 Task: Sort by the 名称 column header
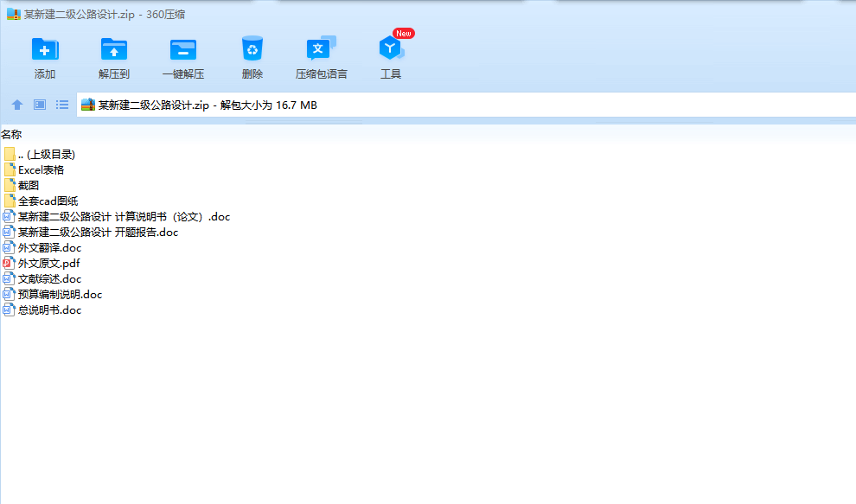tap(11, 134)
